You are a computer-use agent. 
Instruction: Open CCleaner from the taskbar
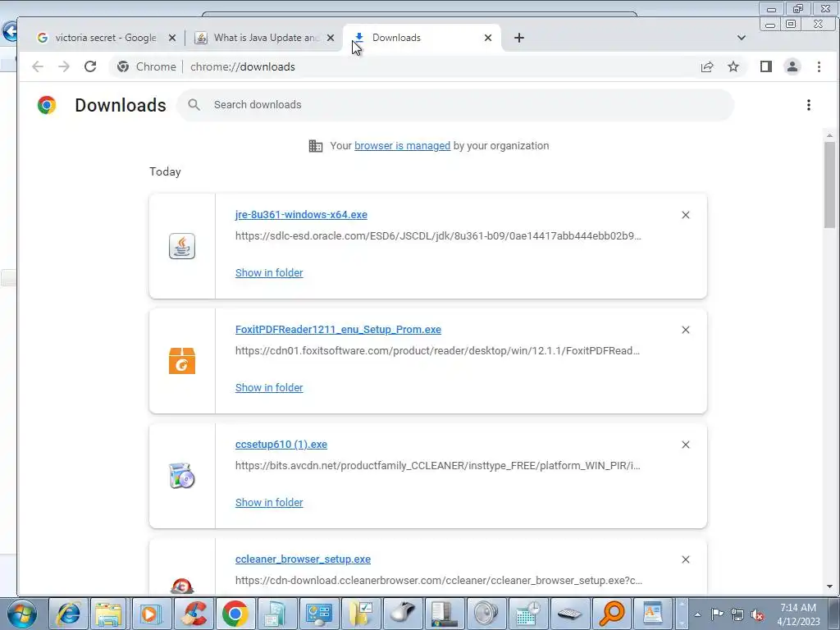[193, 614]
